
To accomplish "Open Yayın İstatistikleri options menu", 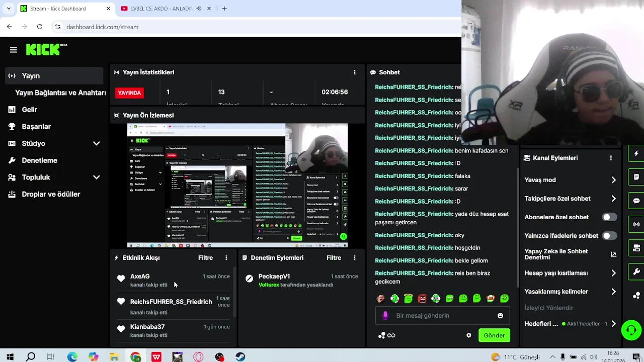I will pyautogui.click(x=355, y=72).
